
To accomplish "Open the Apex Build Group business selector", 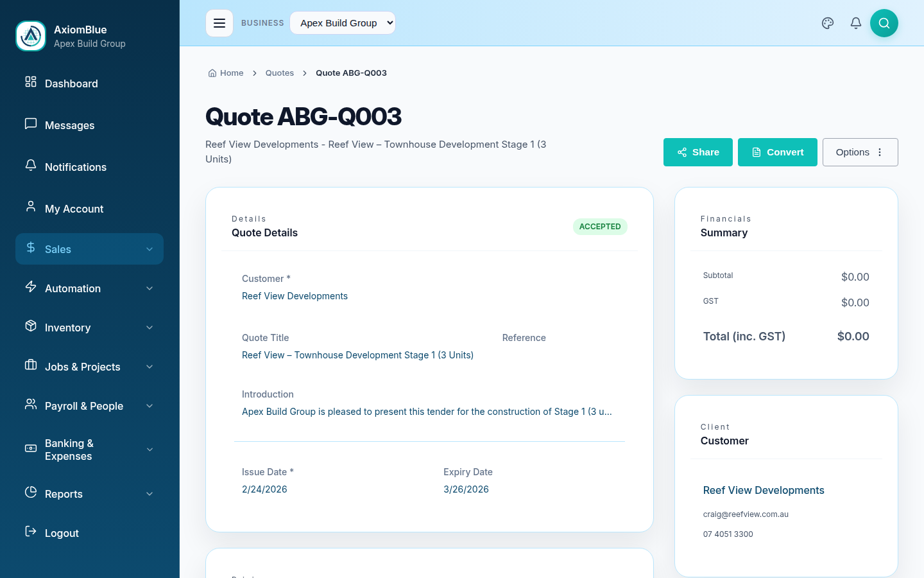I will pyautogui.click(x=343, y=22).
